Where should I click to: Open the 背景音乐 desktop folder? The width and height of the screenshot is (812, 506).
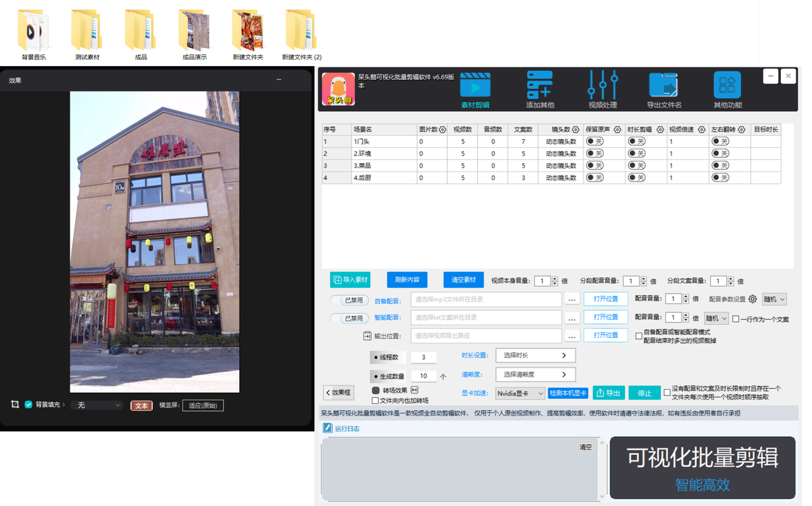coord(33,32)
